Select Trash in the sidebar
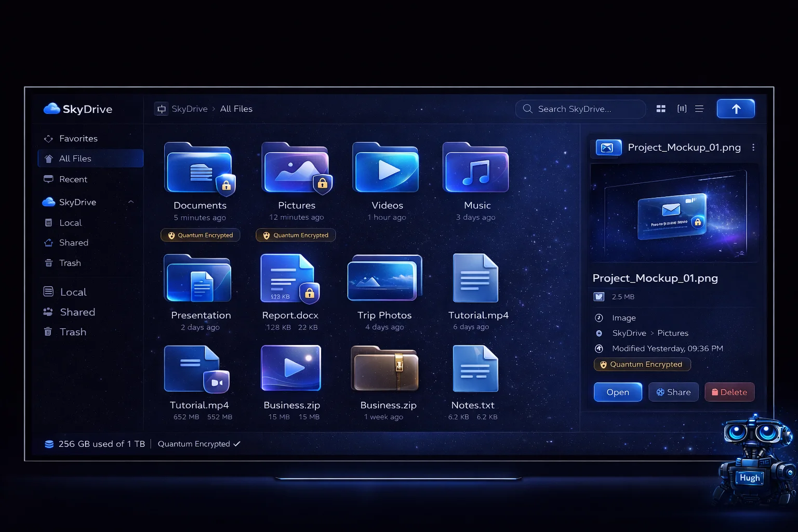Viewport: 798px width, 532px height. [x=69, y=263]
